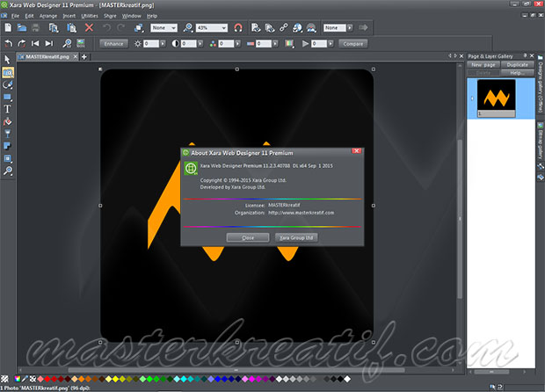This screenshot has width=545, height=392.
Task: Open the Window menu
Action: click(131, 16)
